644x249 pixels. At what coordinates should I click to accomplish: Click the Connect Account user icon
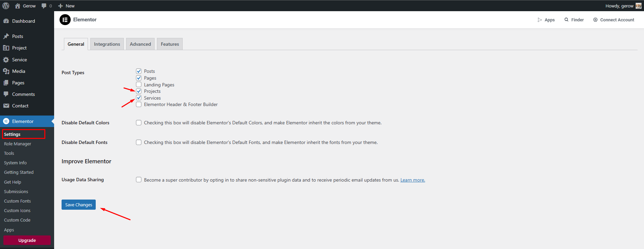595,20
